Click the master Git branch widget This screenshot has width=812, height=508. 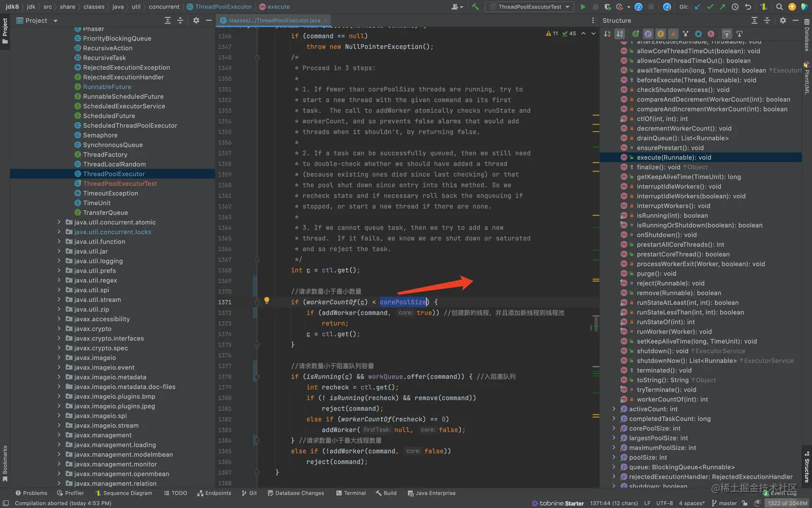[x=724, y=503]
